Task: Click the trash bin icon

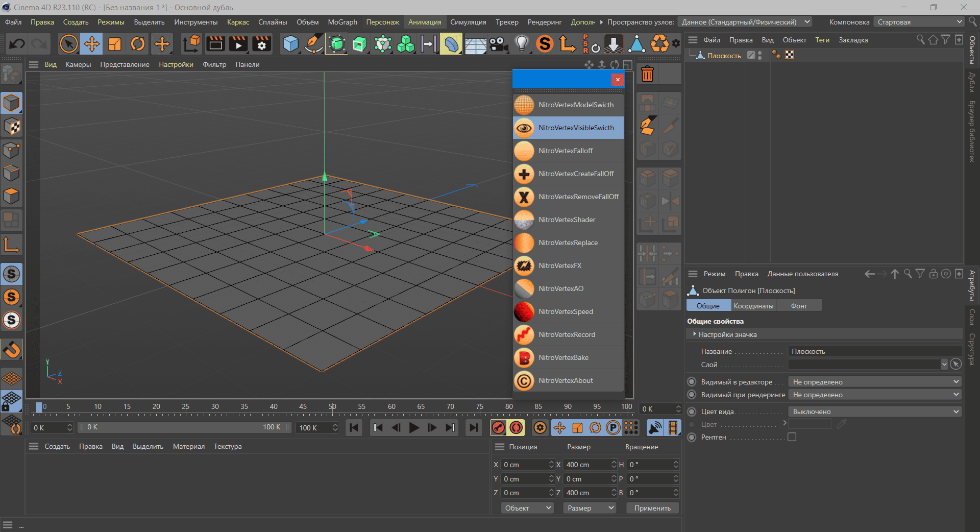Action: (647, 75)
